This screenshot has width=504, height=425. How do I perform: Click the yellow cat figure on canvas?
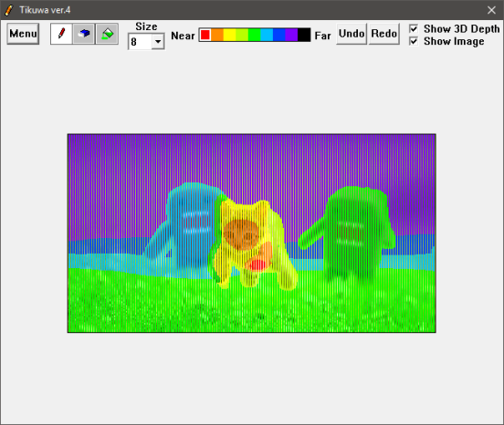coord(252,244)
